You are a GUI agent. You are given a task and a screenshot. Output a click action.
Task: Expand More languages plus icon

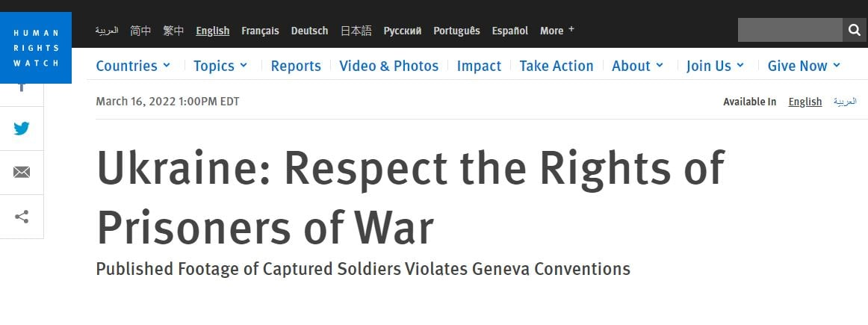pyautogui.click(x=571, y=30)
